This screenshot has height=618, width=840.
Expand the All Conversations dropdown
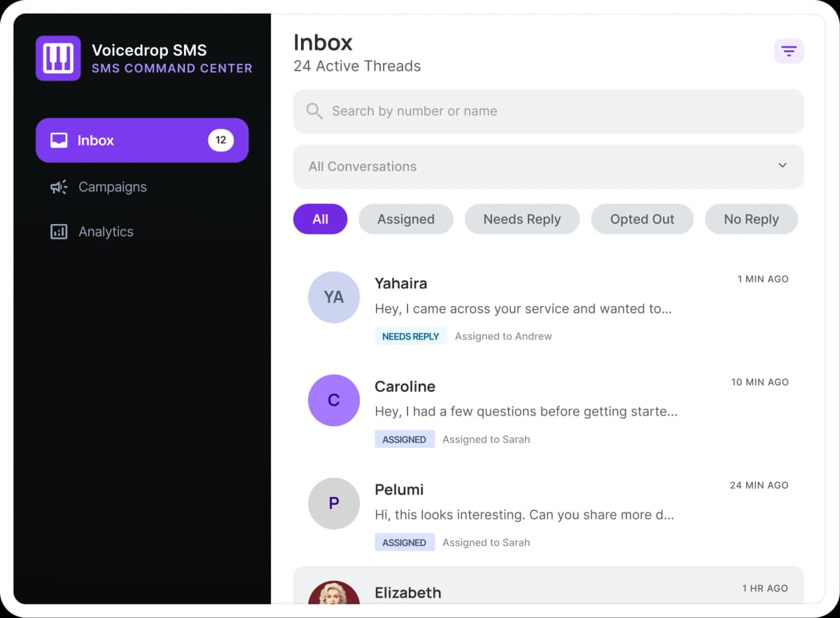point(548,167)
